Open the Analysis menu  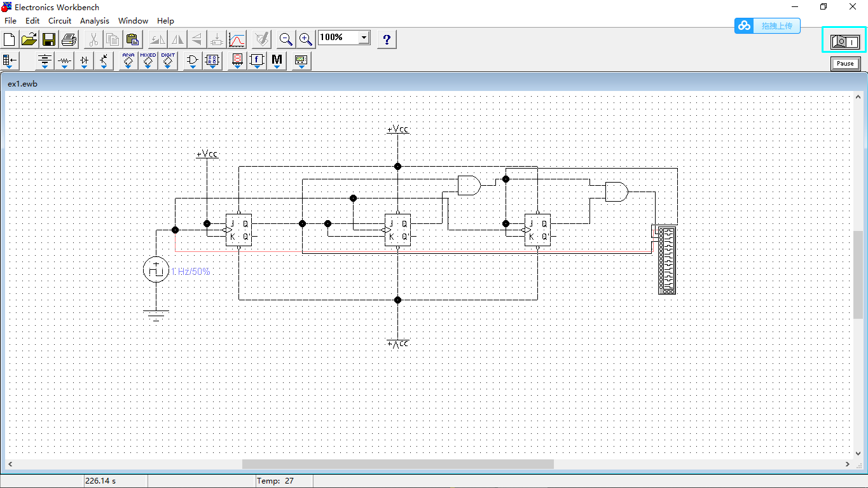point(94,20)
